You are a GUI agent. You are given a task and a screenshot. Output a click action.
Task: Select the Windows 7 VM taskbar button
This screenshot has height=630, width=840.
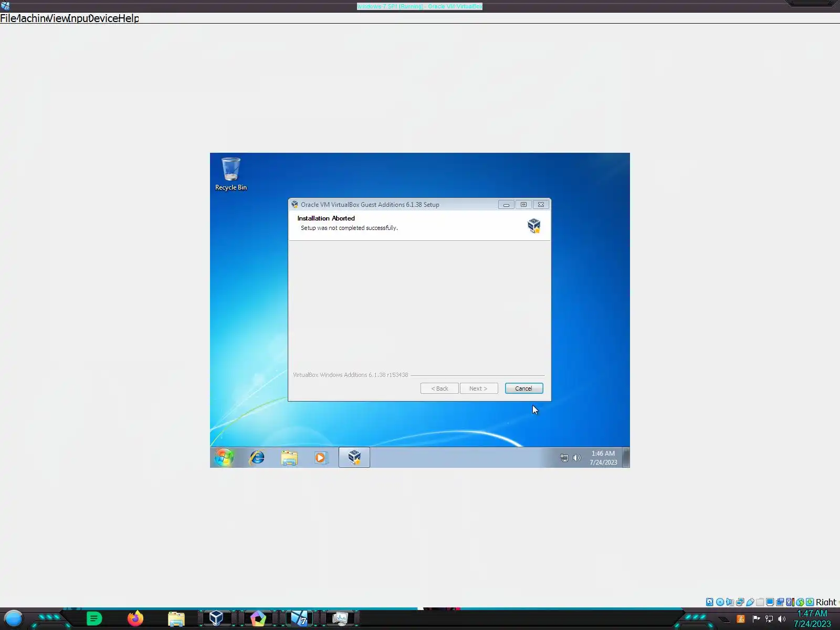[x=299, y=618]
